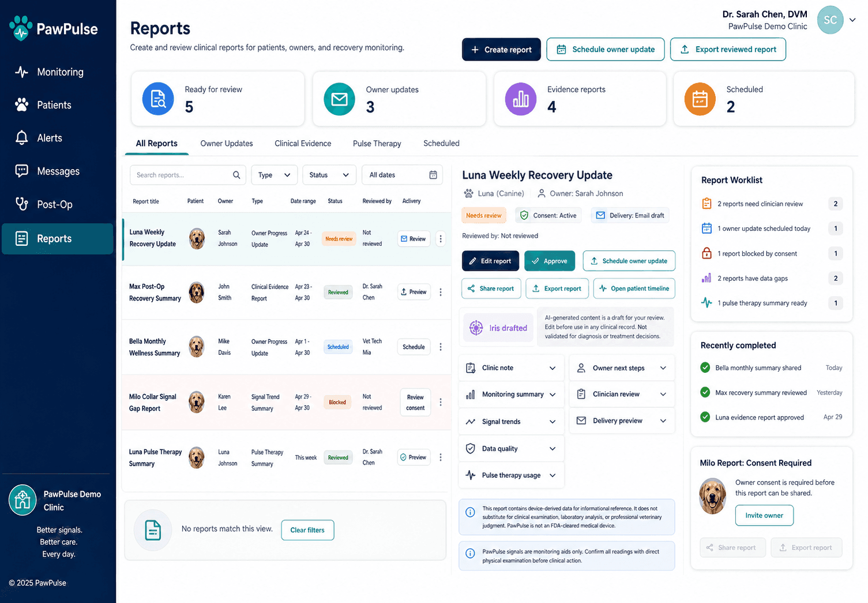The image size is (868, 603).
Task: Click '1 pulse therapy summary ready' pulse icon
Action: pyautogui.click(x=707, y=303)
